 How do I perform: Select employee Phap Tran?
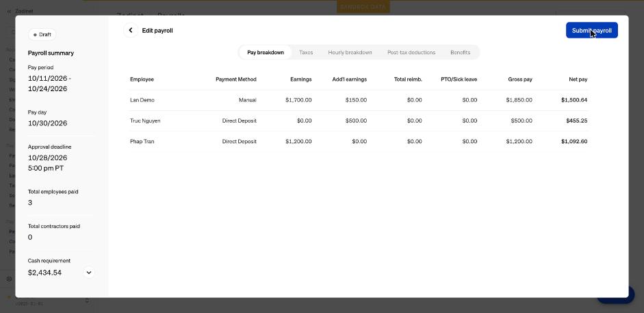pyautogui.click(x=142, y=141)
